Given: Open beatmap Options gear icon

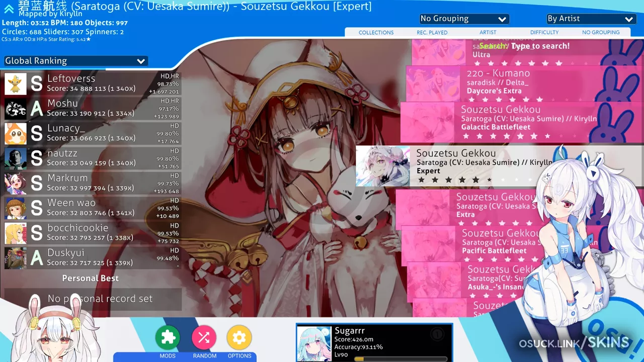Looking at the screenshot, I should pos(239,337).
